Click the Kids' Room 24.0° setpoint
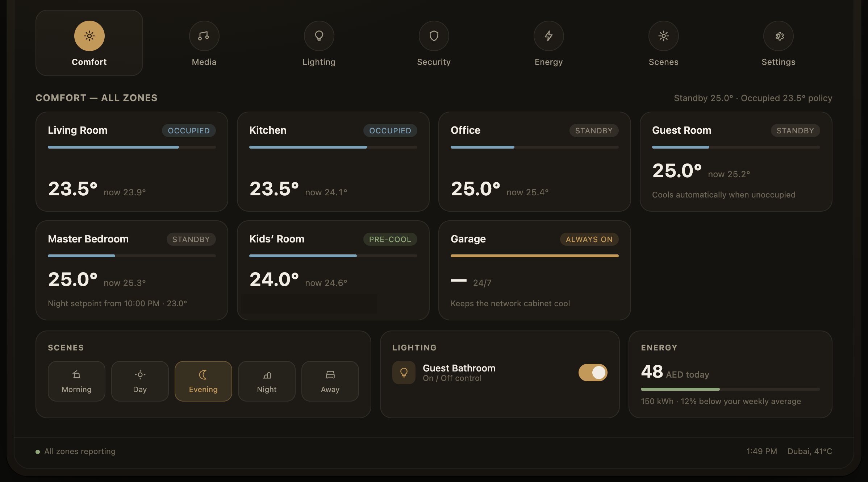The width and height of the screenshot is (868, 482). (274, 279)
